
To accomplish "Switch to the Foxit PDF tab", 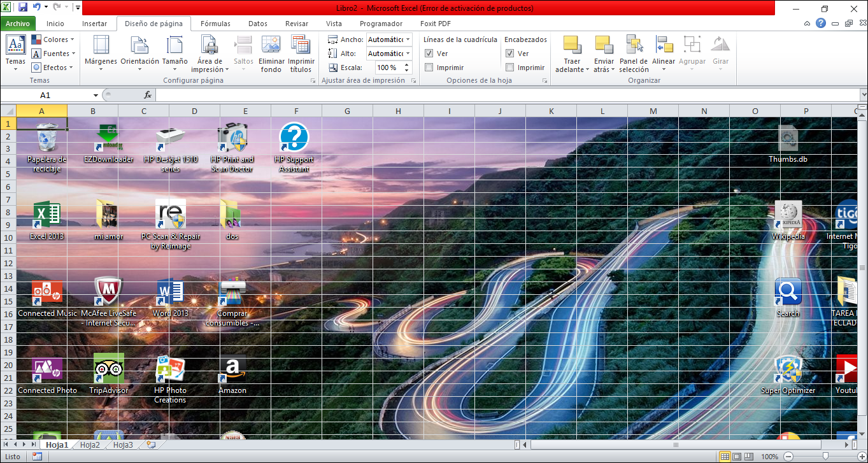I will 436,24.
